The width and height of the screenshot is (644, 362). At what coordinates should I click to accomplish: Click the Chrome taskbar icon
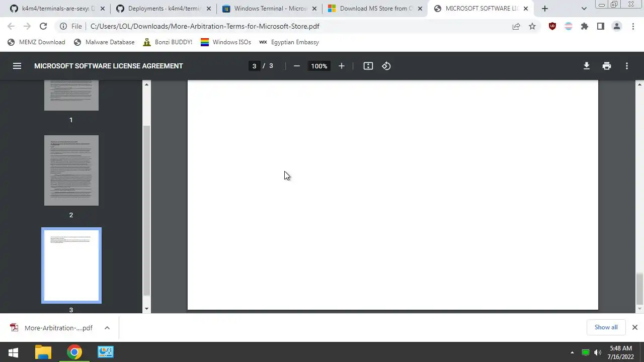74,352
